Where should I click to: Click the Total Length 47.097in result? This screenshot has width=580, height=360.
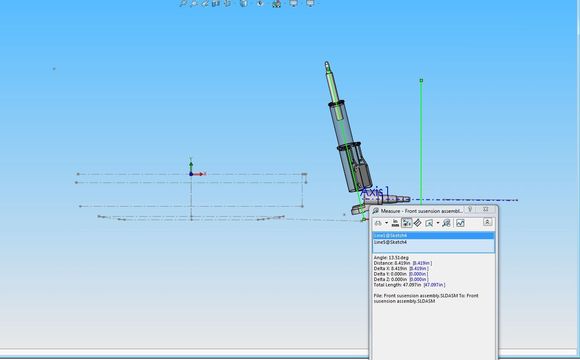409,285
